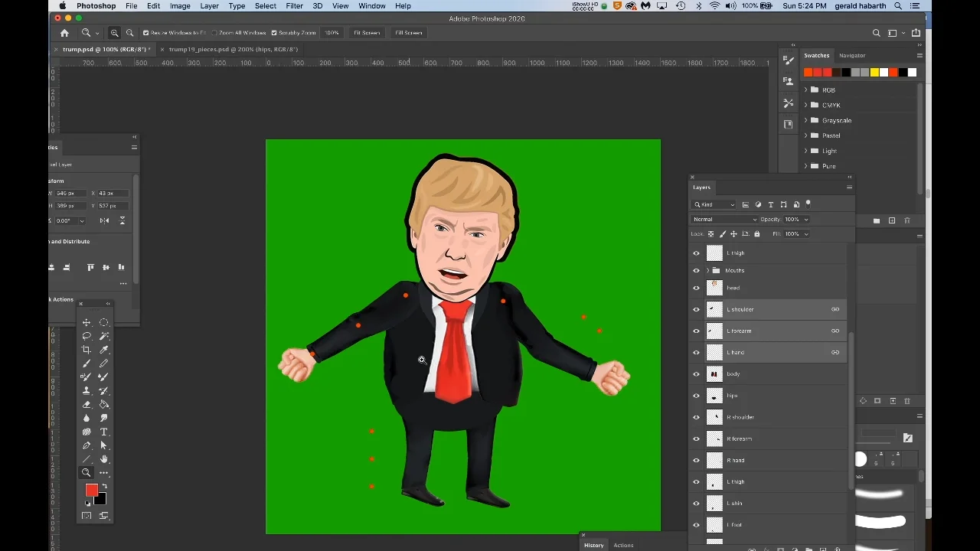Swap foreground and background colors

pos(104,487)
